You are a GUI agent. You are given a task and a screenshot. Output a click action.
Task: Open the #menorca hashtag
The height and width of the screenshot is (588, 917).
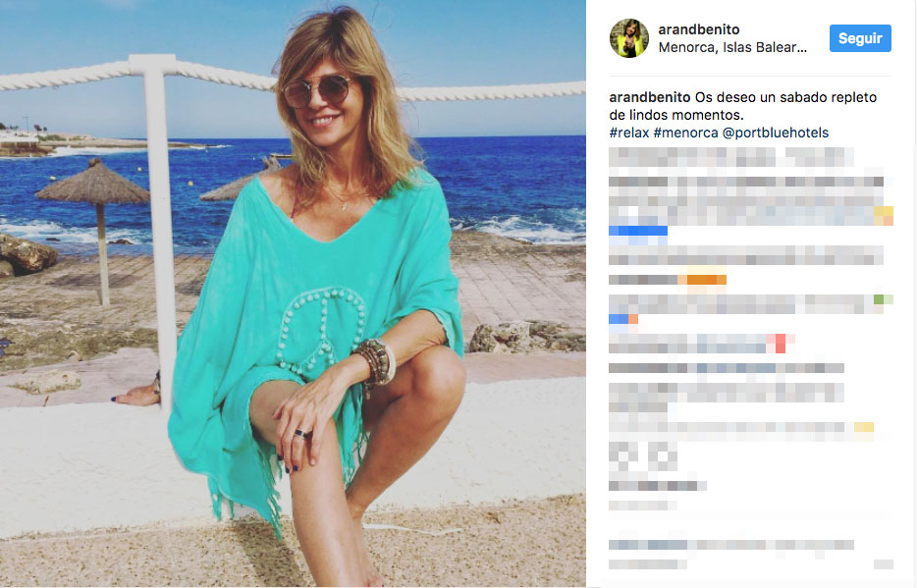click(x=685, y=133)
